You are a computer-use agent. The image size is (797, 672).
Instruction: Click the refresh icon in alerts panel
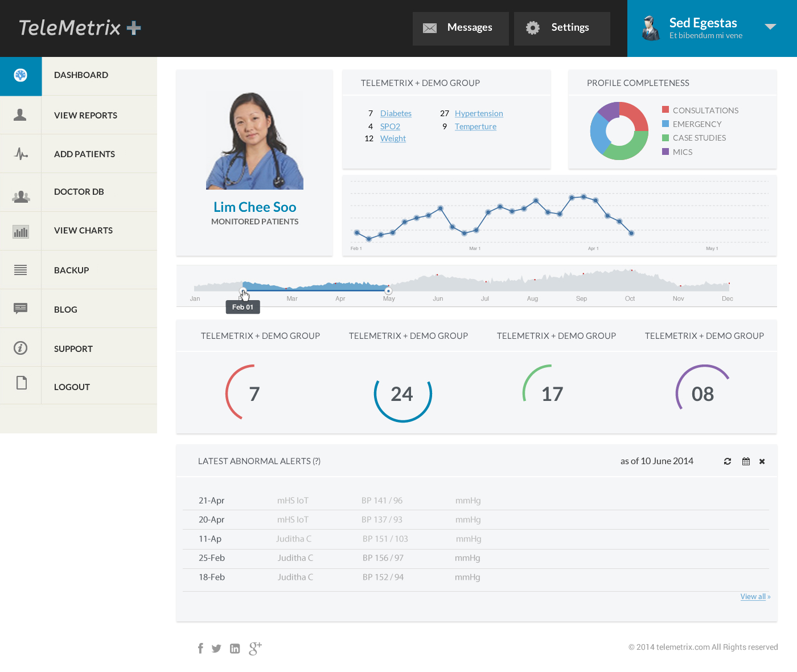click(727, 461)
